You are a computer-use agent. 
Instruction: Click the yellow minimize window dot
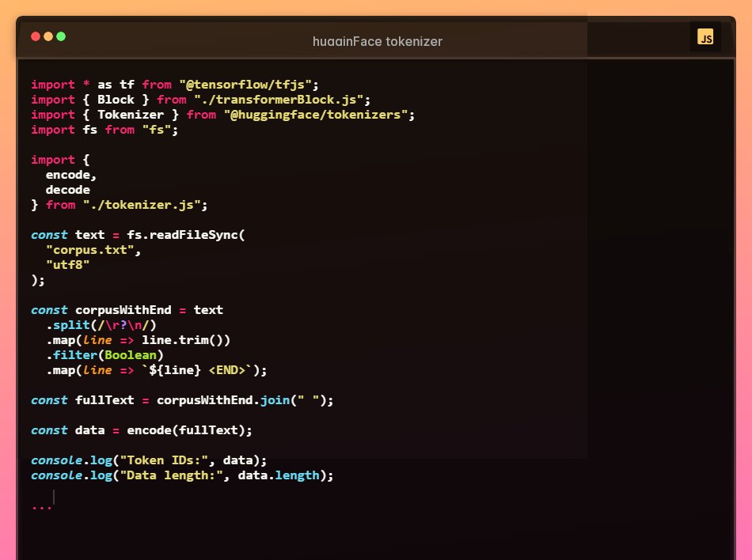click(48, 36)
